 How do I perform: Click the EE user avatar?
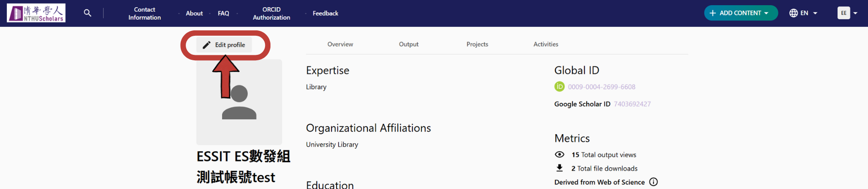(844, 13)
